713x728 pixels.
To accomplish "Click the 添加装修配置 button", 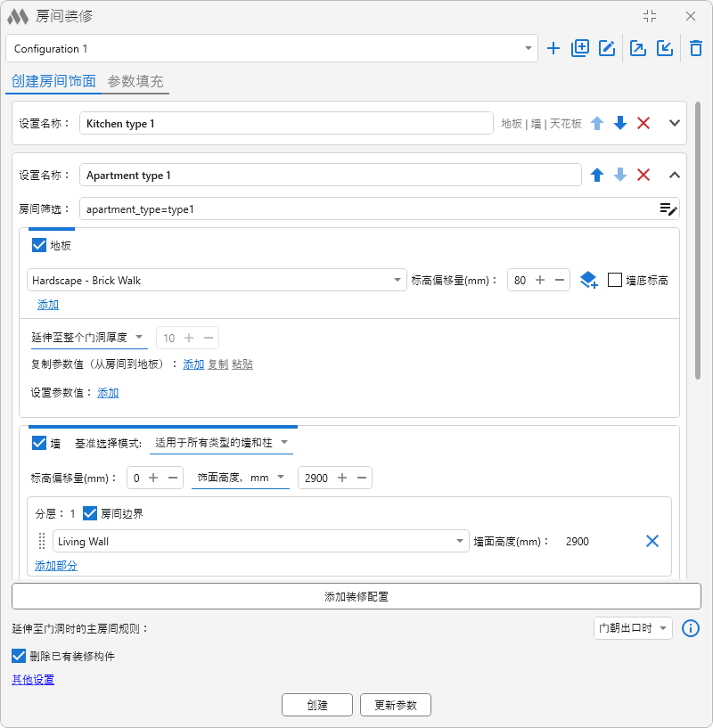I will click(x=356, y=596).
